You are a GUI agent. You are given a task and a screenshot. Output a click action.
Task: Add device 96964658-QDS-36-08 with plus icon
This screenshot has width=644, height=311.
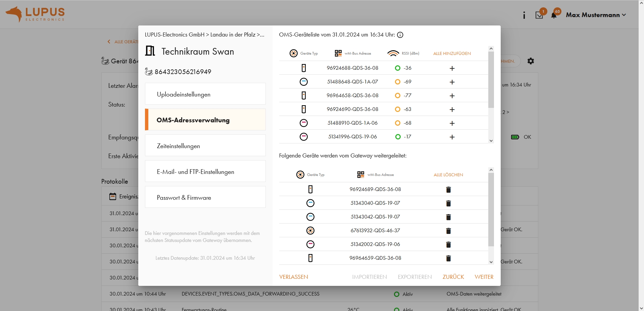click(x=452, y=96)
